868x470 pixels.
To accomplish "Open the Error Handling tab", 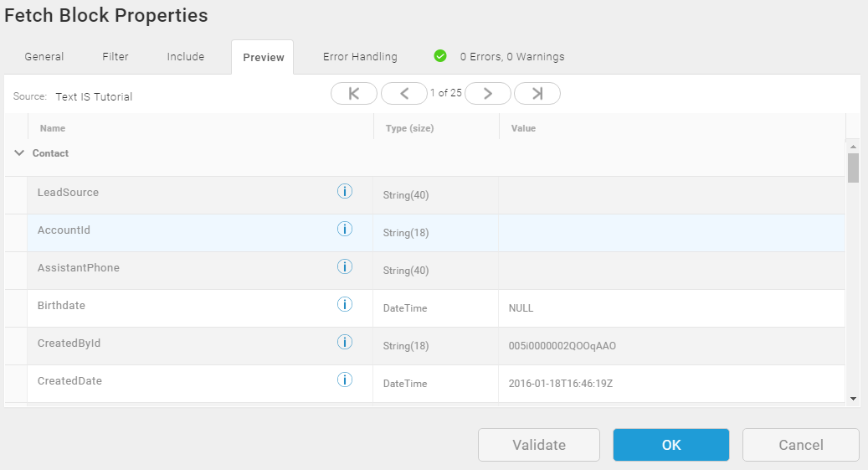I will pyautogui.click(x=360, y=56).
